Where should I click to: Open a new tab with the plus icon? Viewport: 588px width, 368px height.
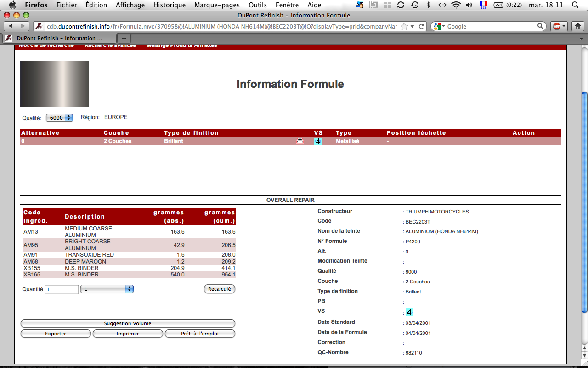pyautogui.click(x=124, y=38)
